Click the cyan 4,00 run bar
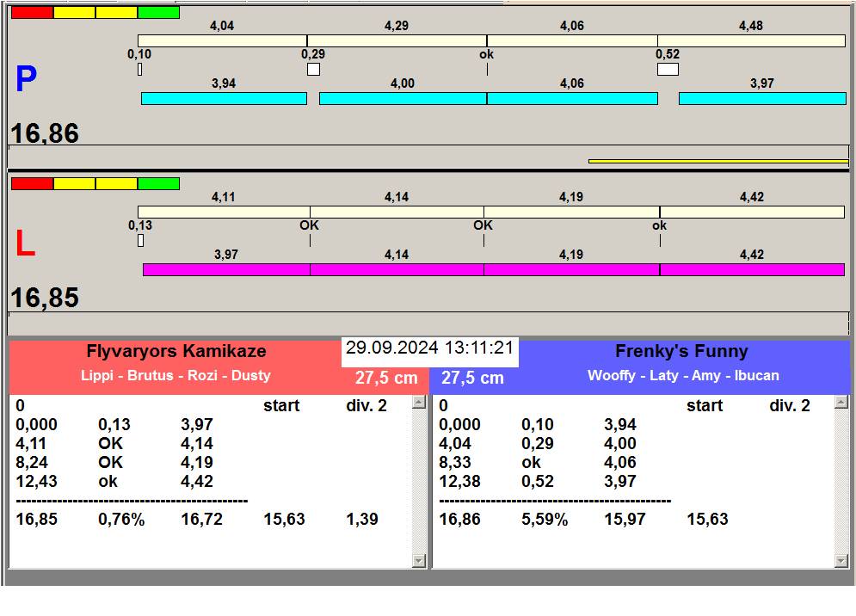The image size is (856, 616). coord(403,98)
